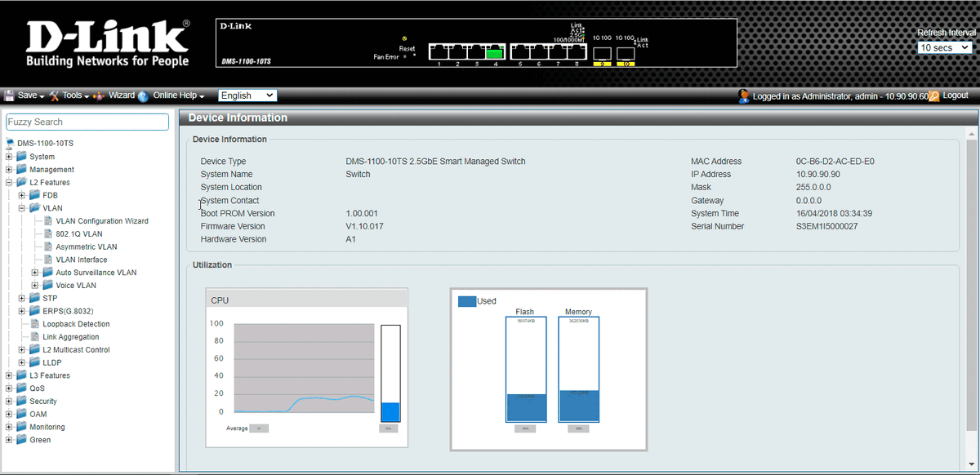Expand the Green tree node
The height and width of the screenshot is (475, 980).
pyautogui.click(x=9, y=440)
